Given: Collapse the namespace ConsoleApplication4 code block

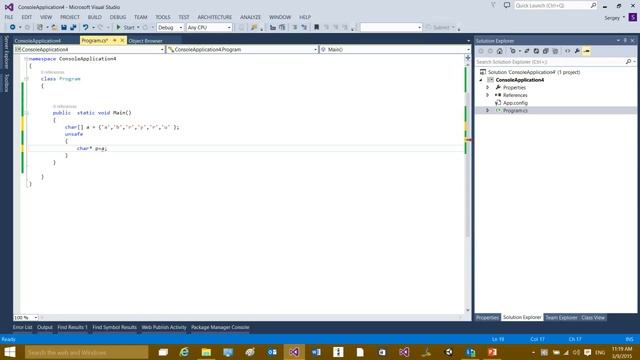Looking at the screenshot, I should pyautogui.click(x=26, y=59).
